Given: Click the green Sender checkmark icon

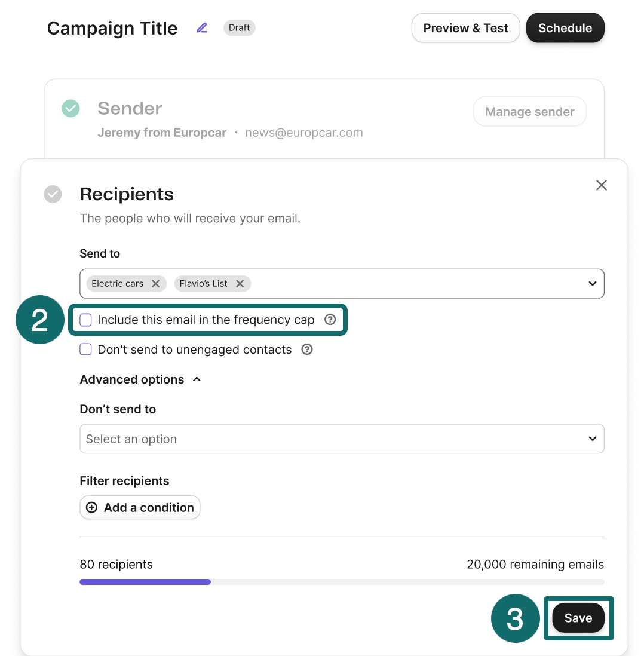Looking at the screenshot, I should pyautogui.click(x=70, y=108).
